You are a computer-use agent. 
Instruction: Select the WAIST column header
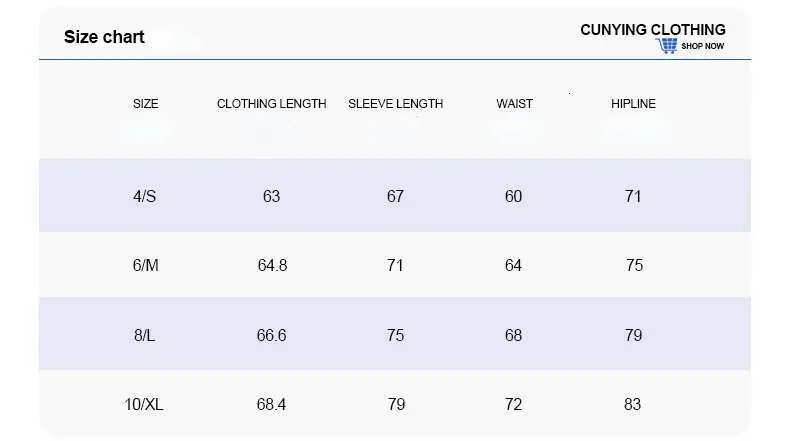click(x=514, y=104)
